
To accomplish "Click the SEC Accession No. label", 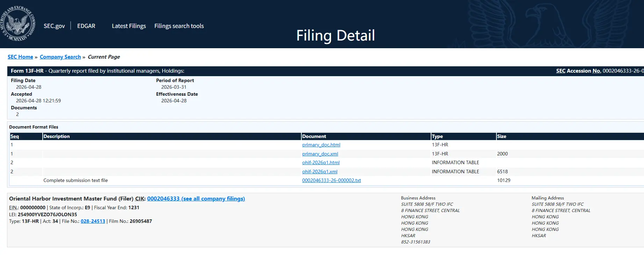I will [x=579, y=71].
